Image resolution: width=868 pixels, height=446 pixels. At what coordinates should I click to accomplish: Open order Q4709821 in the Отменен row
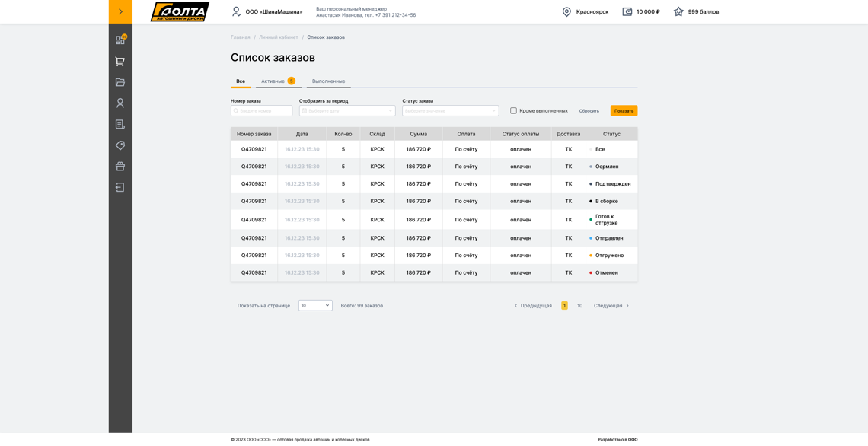[254, 272]
